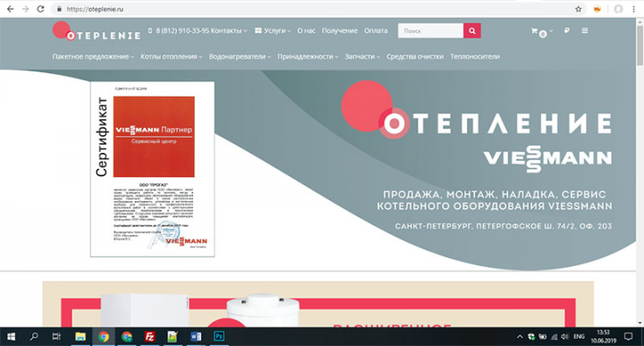The image size is (644, 346).
Task: Click the browser forward arrow
Action: point(25,9)
